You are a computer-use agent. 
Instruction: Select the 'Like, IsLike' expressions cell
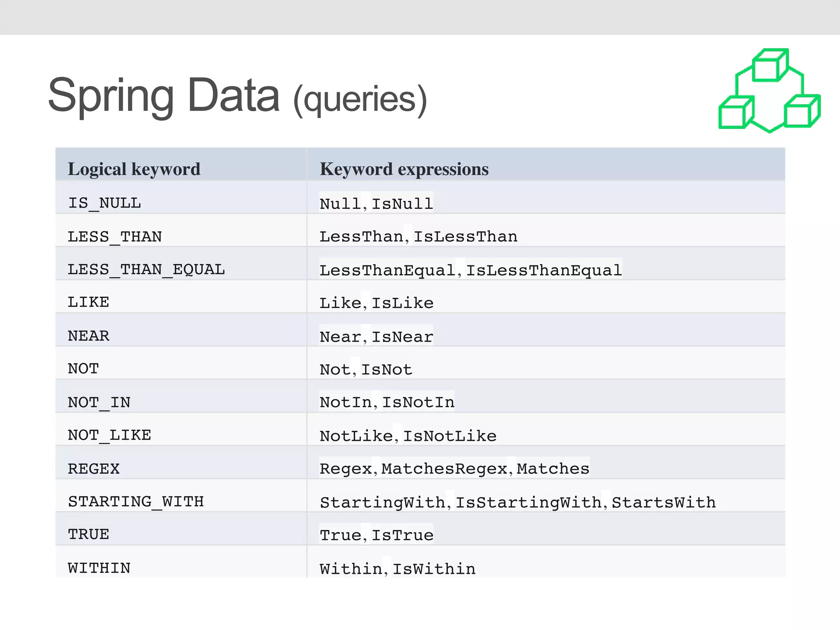[546, 297]
